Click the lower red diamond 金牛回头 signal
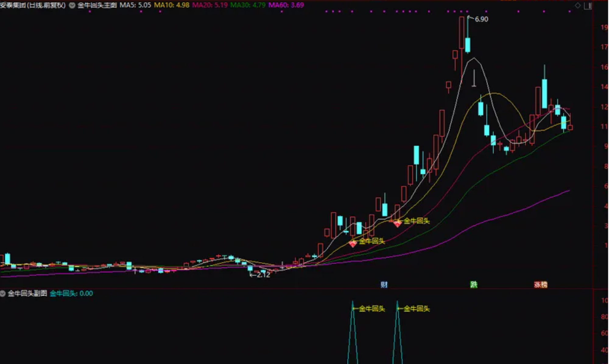 [353, 243]
